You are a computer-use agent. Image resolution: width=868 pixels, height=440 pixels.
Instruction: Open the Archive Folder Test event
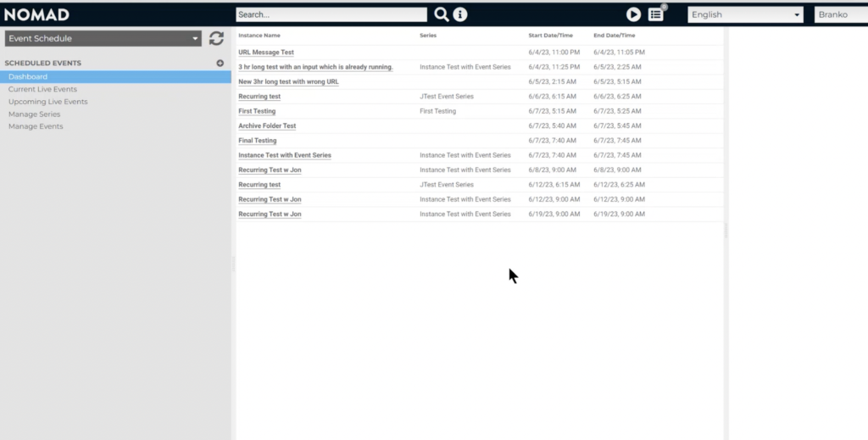pyautogui.click(x=267, y=125)
